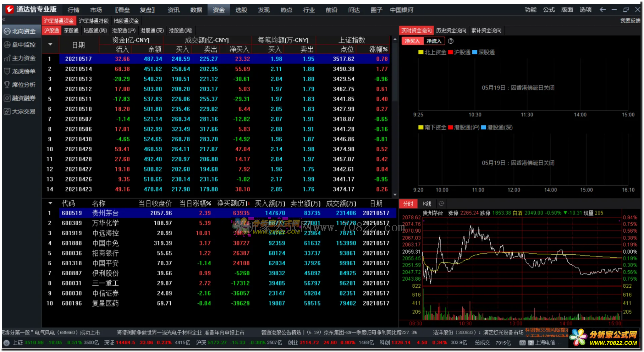The width and height of the screenshot is (644, 352).
Task: Open the 版面 menu at top right
Action: 567,10
